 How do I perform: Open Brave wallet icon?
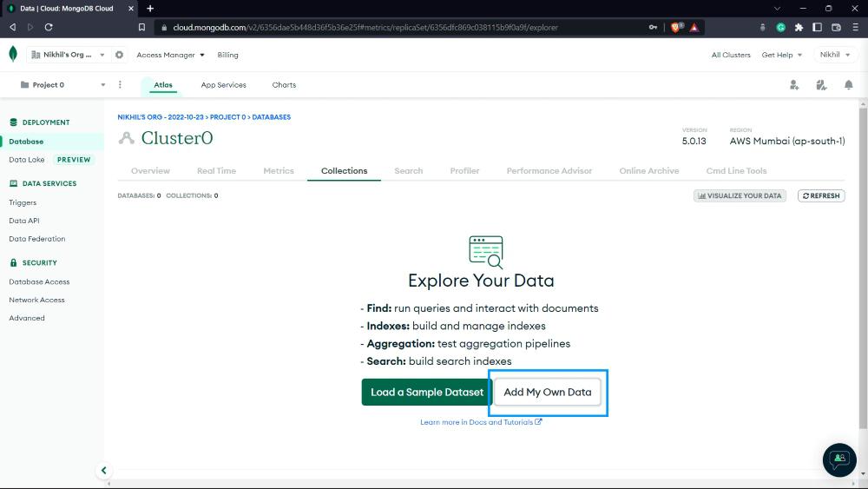[837, 27]
